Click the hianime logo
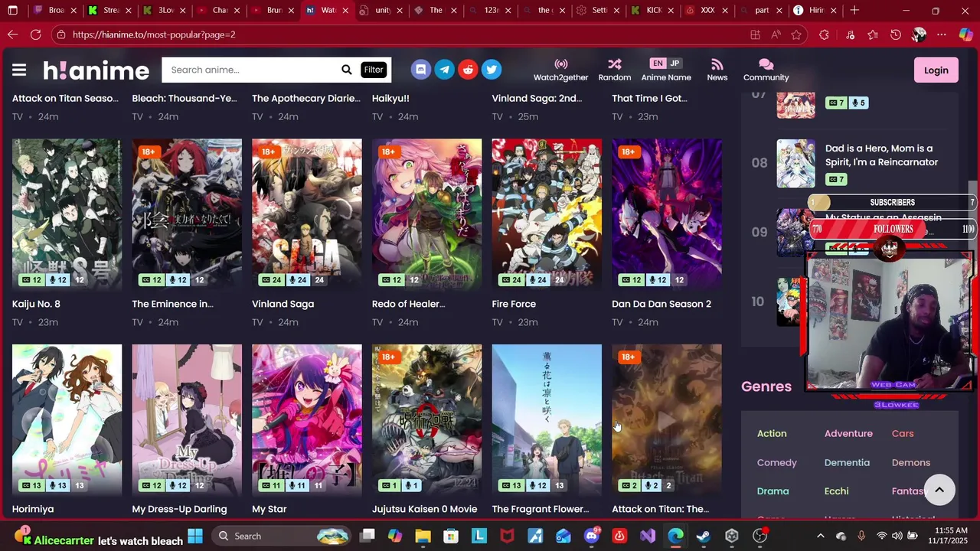 coord(96,70)
